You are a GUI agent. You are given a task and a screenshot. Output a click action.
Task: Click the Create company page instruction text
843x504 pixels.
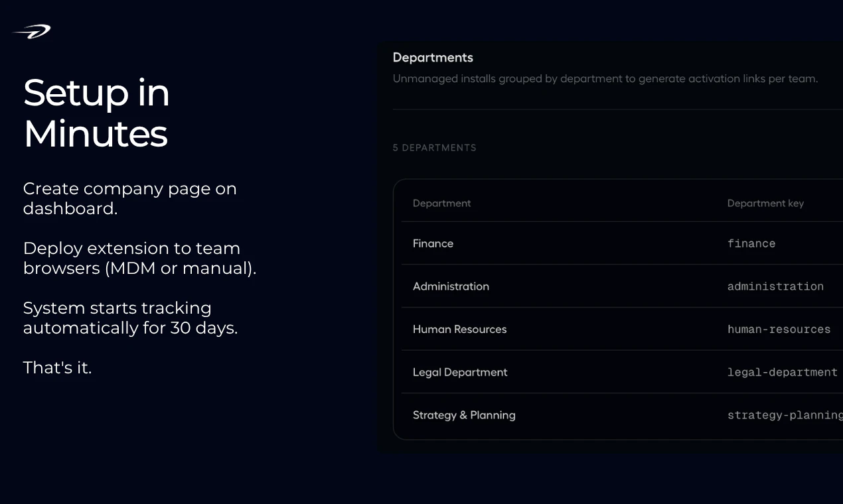[x=129, y=198]
